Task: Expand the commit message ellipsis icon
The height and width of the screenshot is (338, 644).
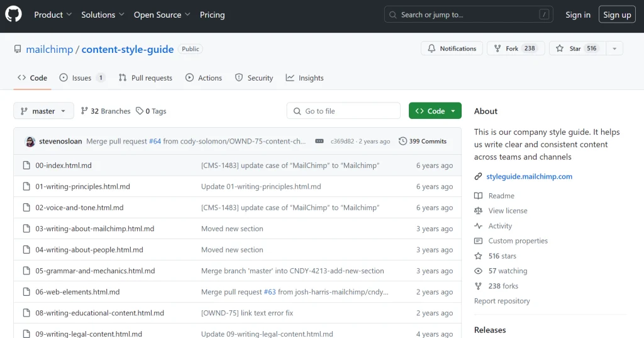Action: click(319, 142)
